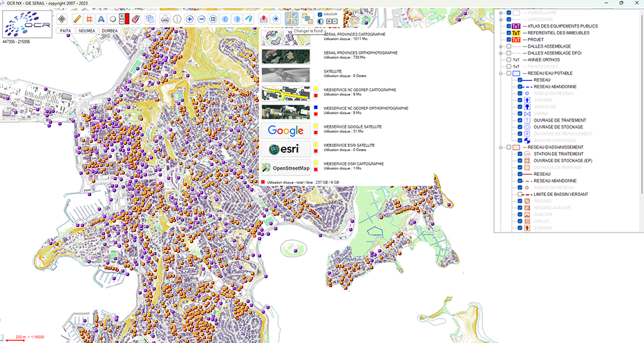This screenshot has height=343, width=644.
Task: Activate the orange selection frame tool
Action: tap(88, 19)
